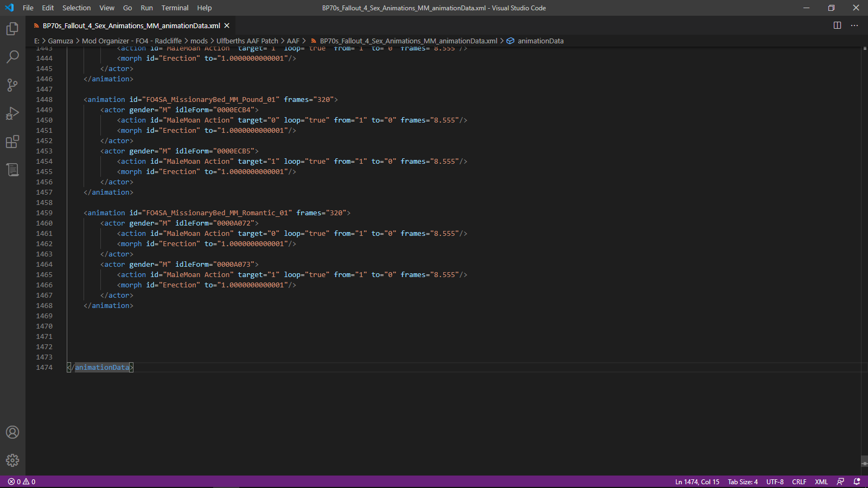Click the idleForm value 0000A073
The image size is (868, 488).
coord(234,264)
